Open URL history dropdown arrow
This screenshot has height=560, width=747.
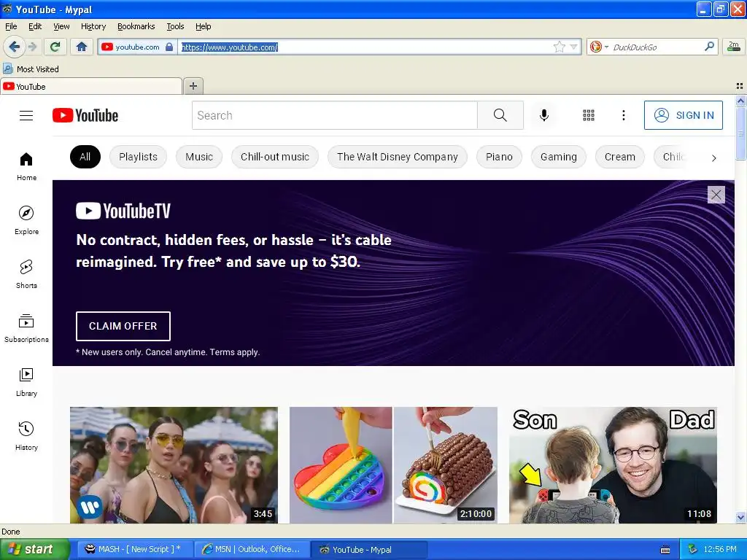573,47
